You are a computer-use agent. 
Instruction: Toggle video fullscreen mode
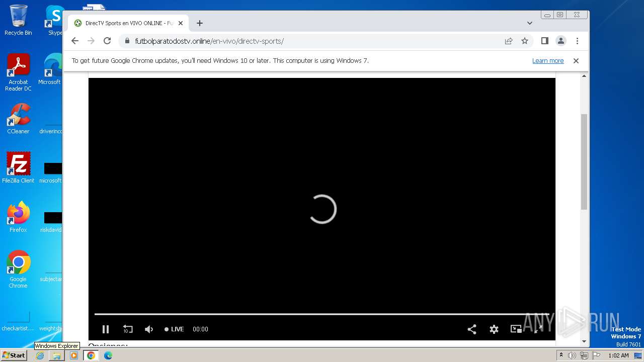point(538,329)
